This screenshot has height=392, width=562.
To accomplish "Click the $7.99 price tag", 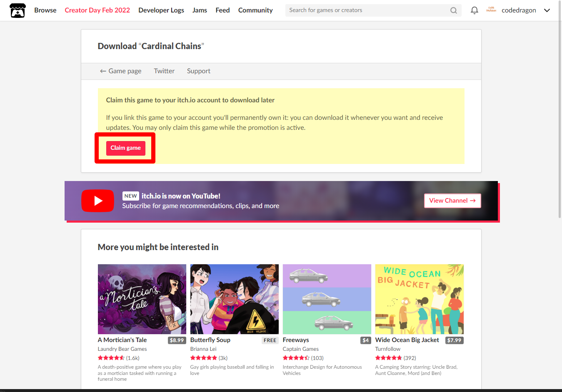I will (x=454, y=340).
